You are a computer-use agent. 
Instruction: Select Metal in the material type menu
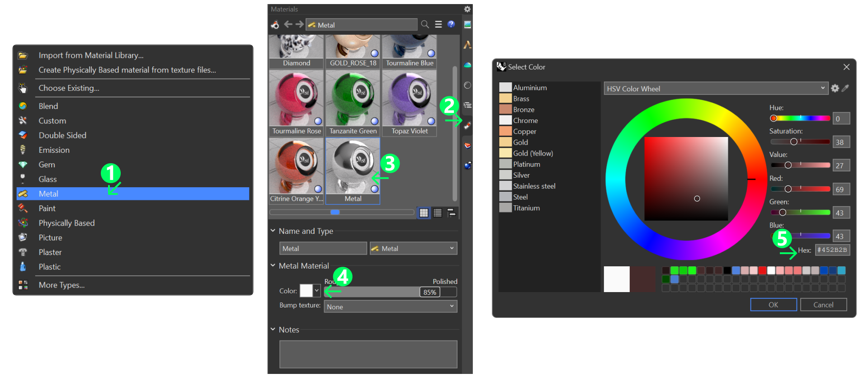133,194
